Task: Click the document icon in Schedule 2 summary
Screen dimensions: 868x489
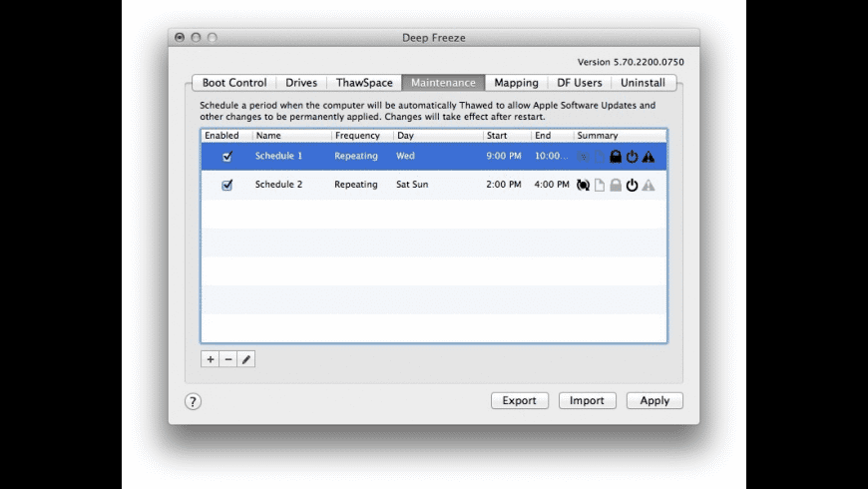Action: point(599,185)
